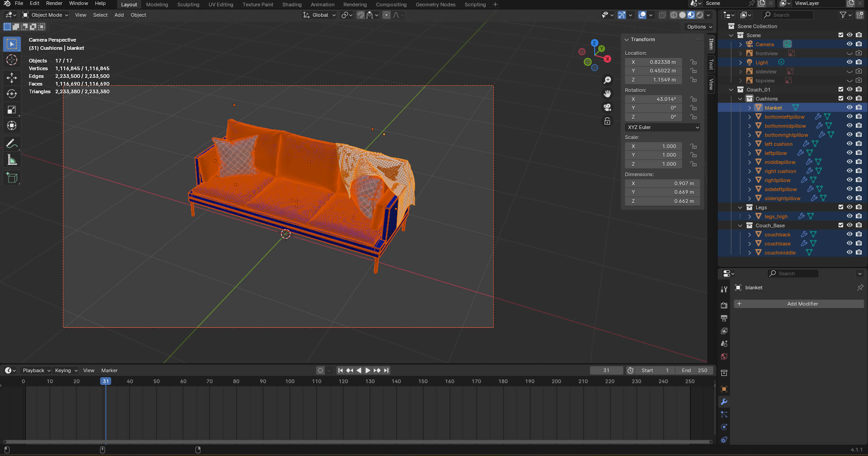Open the Modifiers wrench properties tab
The height and width of the screenshot is (456, 868).
(724, 402)
